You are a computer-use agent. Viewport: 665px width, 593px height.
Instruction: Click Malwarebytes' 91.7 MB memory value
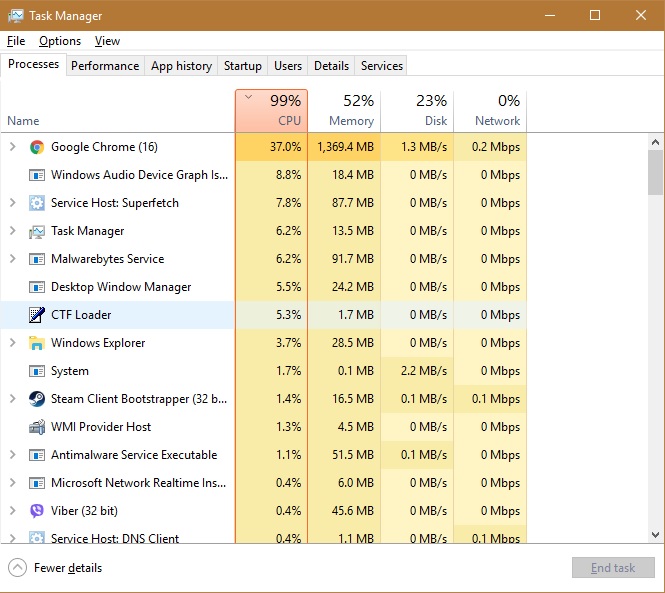pos(353,259)
